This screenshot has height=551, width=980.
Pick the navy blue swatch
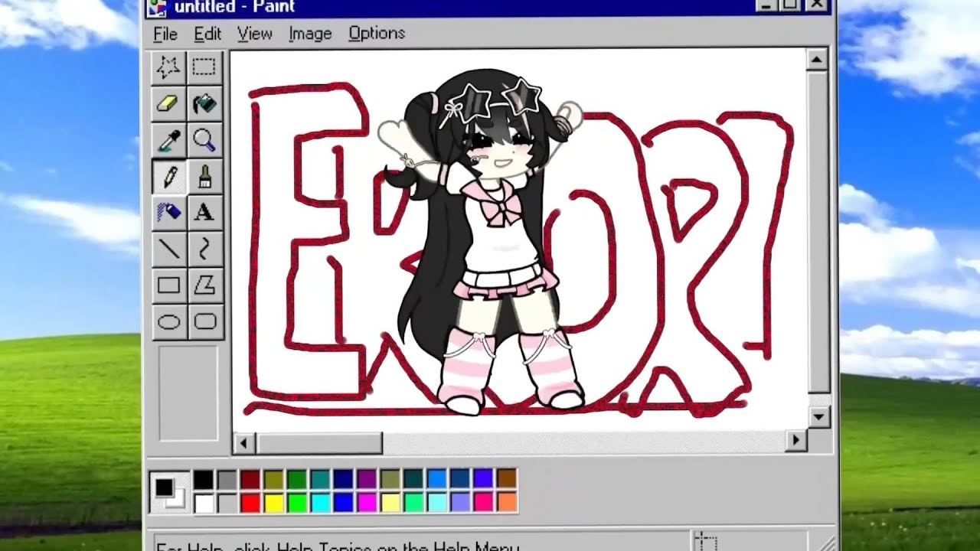pos(344,479)
